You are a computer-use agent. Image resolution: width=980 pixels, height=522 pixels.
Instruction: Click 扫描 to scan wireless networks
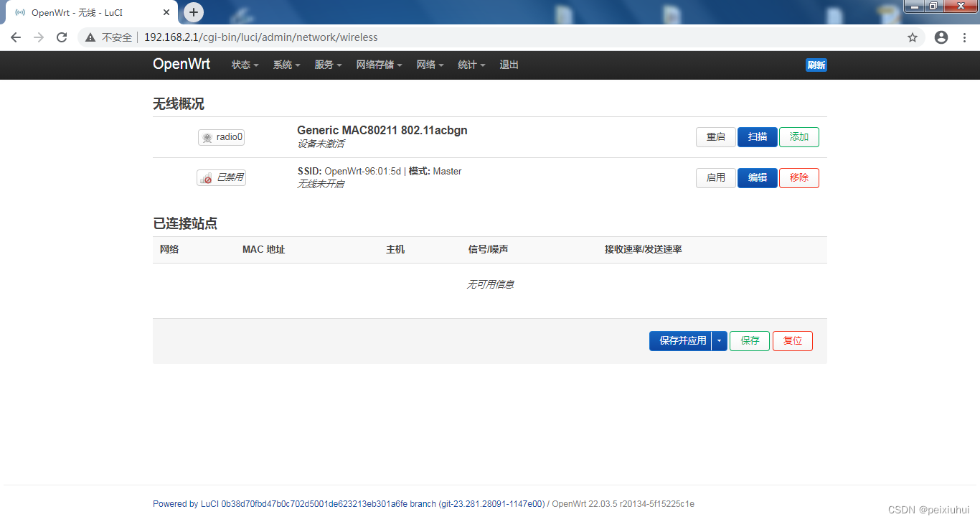[x=757, y=136]
